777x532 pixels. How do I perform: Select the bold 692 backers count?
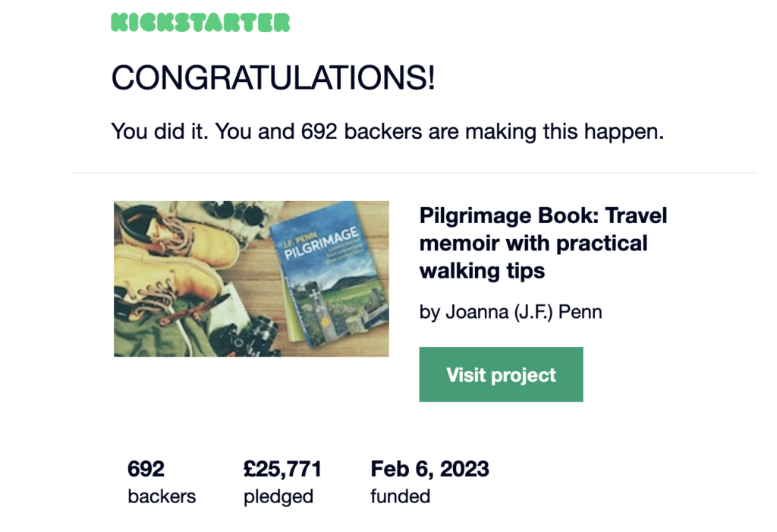tap(146, 468)
